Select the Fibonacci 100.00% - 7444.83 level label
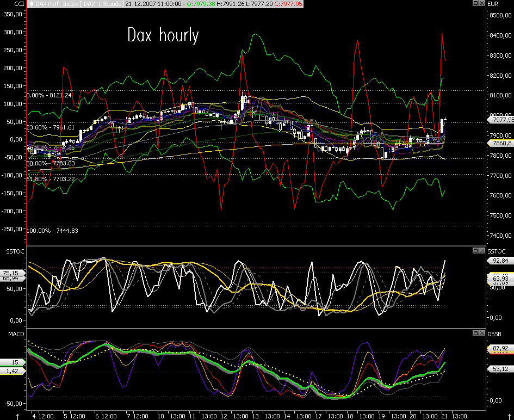The height and width of the screenshot is (420, 514). pos(52,231)
